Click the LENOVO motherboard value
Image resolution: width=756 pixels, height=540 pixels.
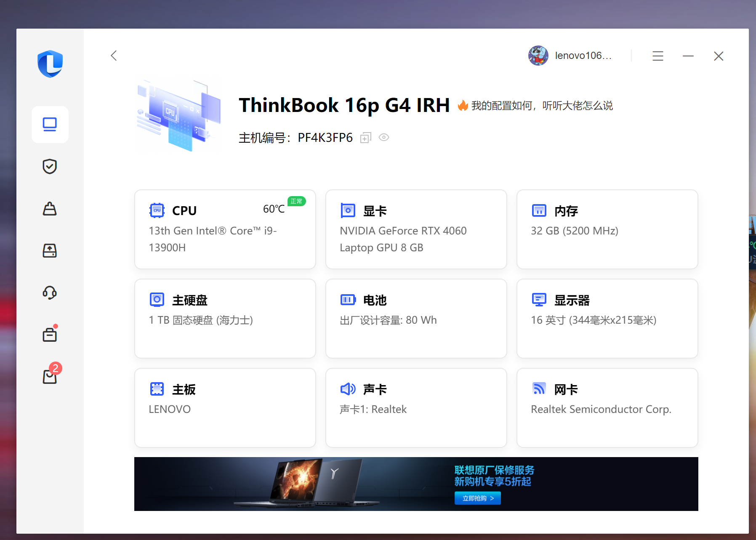pos(170,409)
